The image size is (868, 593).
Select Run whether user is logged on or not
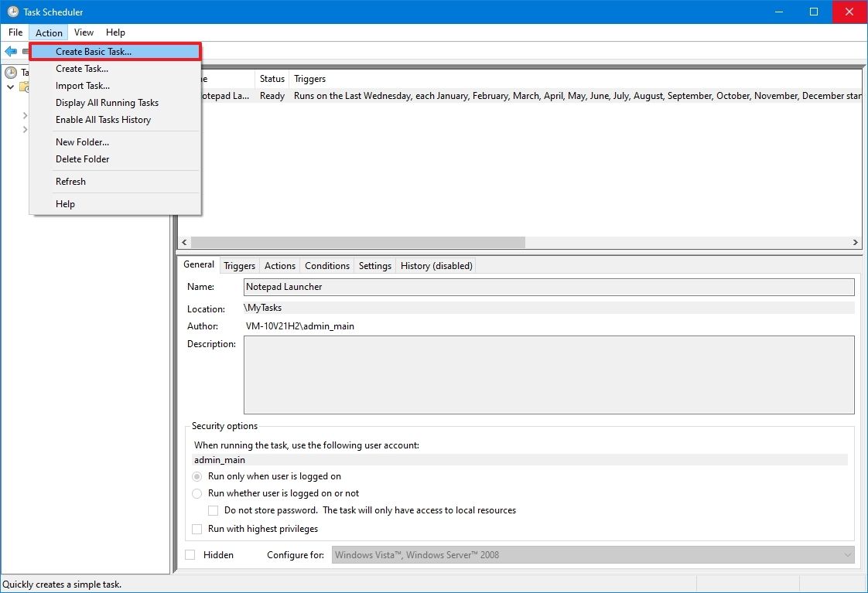click(x=197, y=493)
